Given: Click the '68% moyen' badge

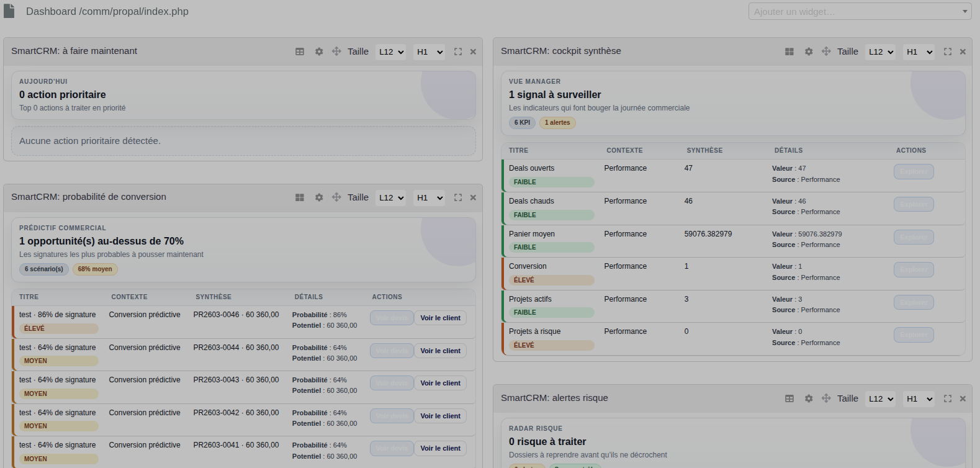Looking at the screenshot, I should point(95,269).
